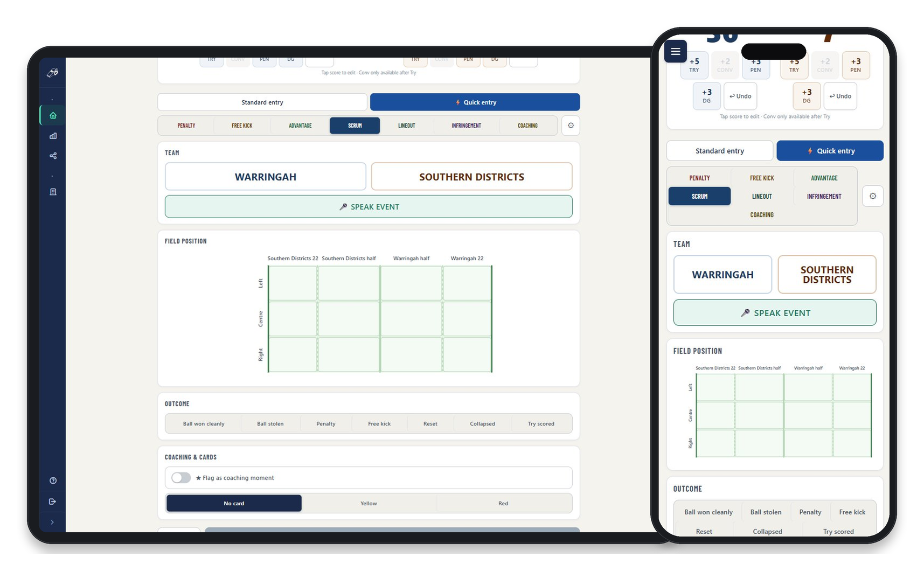
Task: Expand the sidebar with the chevron arrow
Action: (x=52, y=522)
